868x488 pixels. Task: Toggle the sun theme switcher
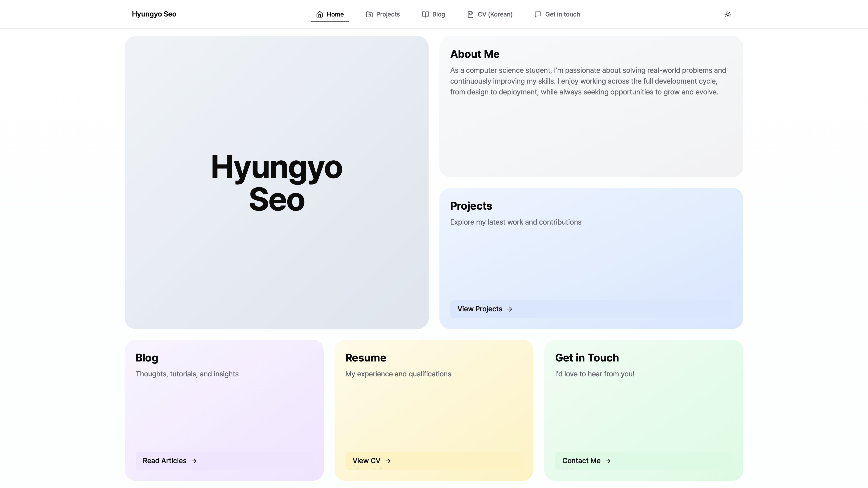point(727,14)
